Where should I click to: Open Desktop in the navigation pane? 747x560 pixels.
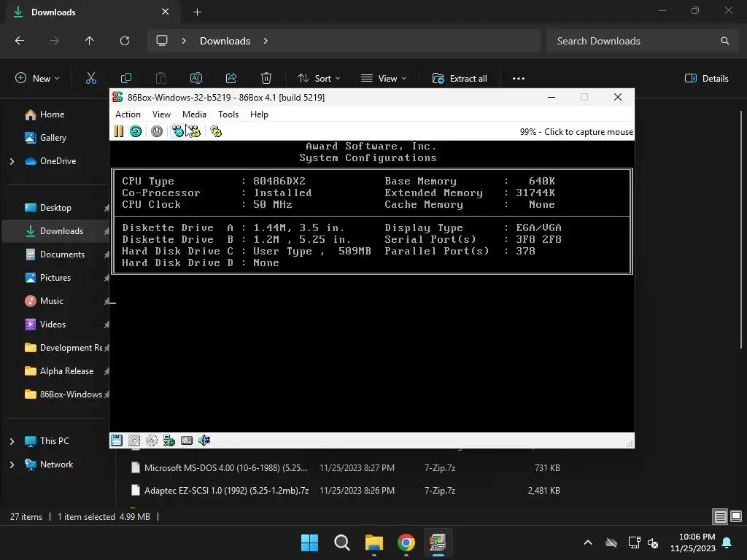click(x=55, y=208)
